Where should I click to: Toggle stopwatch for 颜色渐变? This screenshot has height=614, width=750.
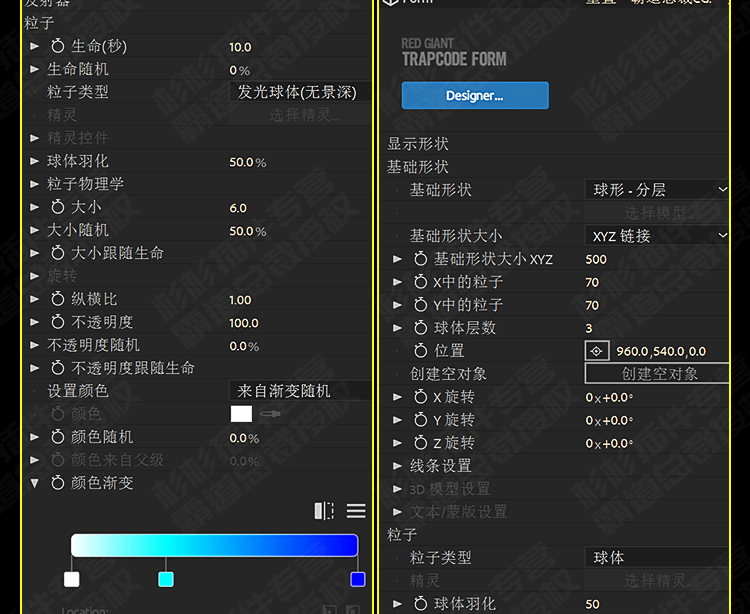58,483
